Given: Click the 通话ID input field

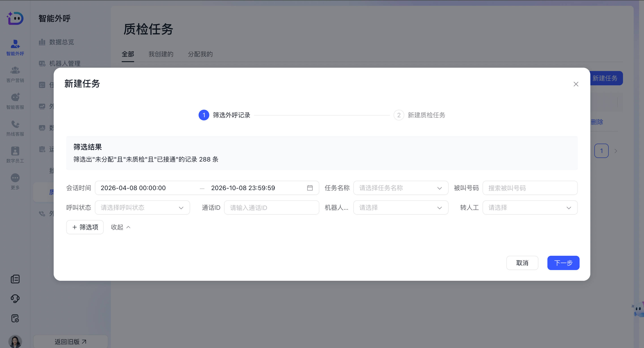Looking at the screenshot, I should (x=271, y=208).
